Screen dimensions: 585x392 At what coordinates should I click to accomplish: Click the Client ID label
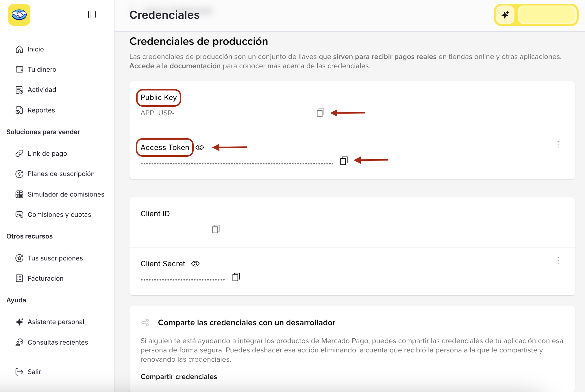[x=155, y=214]
